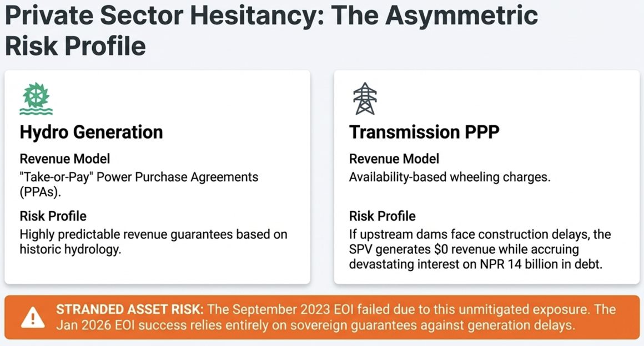
Task: Click the 'Transmission PPP' heading
Action: [424, 132]
